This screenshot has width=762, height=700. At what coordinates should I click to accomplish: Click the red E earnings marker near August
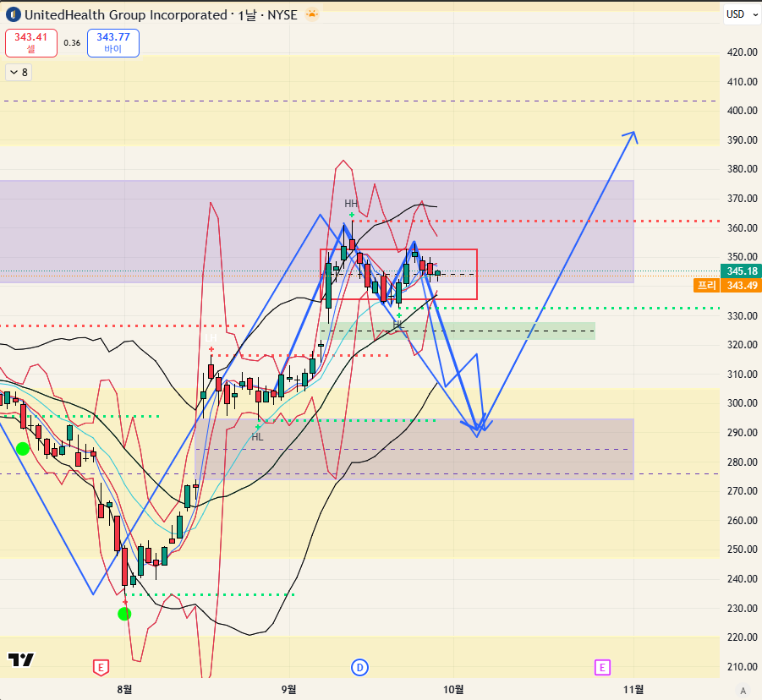click(x=101, y=668)
